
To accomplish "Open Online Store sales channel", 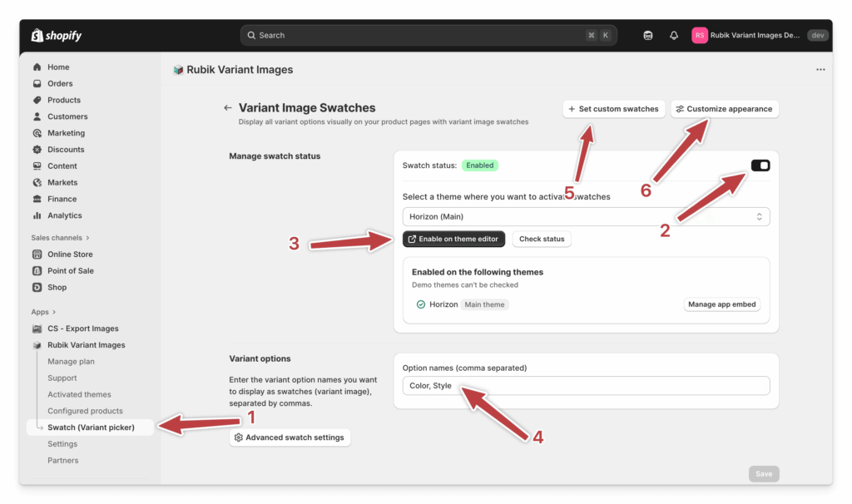I will pyautogui.click(x=70, y=254).
